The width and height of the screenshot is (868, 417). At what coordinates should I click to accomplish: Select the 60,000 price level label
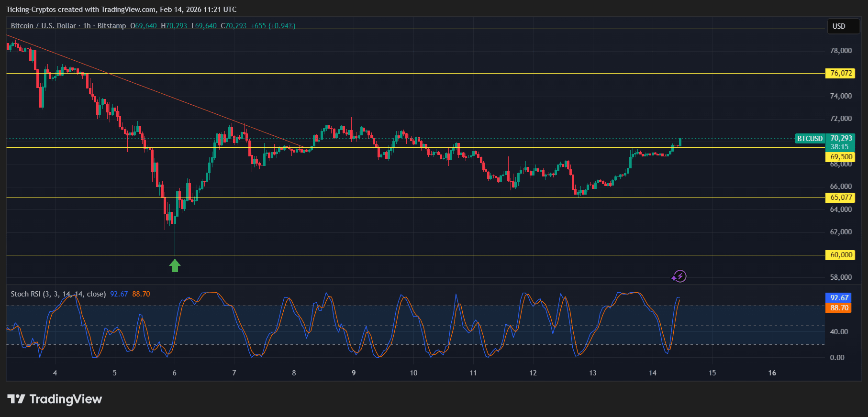point(840,255)
